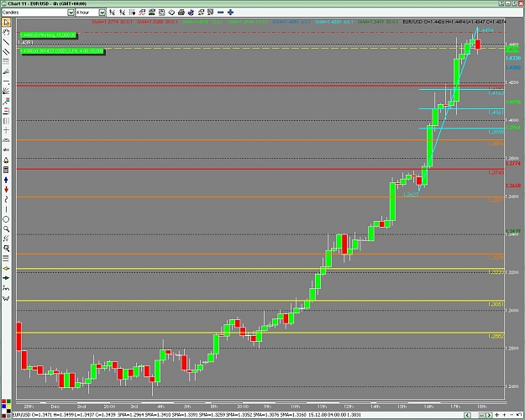Click the bottom-right minus compress button
Viewport: 525px width, 420px height.
coord(512,415)
